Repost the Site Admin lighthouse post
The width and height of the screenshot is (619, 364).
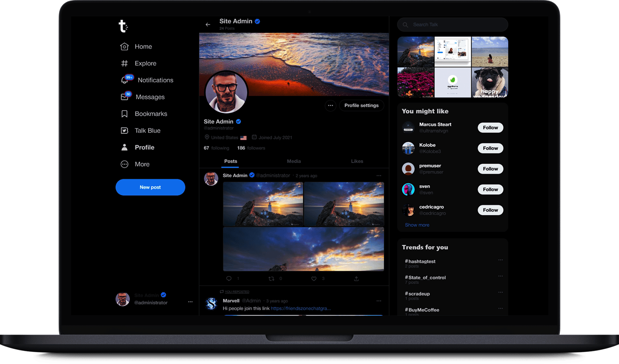[271, 279]
